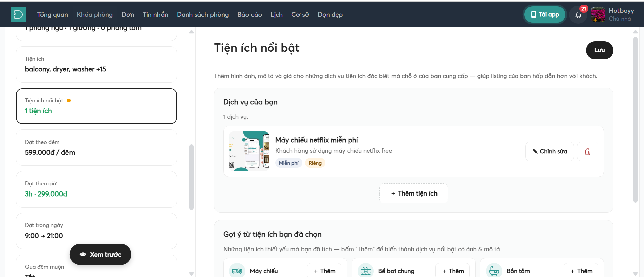Delete Máy chiếu netflix service trash icon
Viewport: 644px width, 277px height.
point(587,152)
